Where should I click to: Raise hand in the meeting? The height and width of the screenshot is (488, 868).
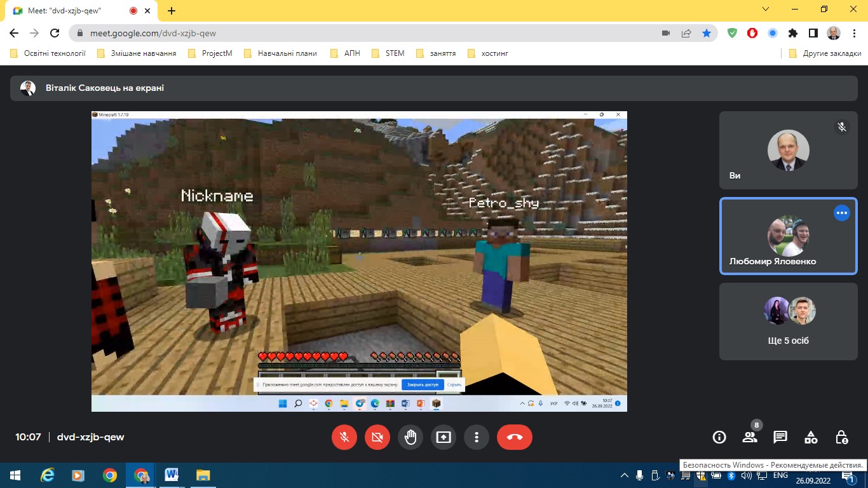tap(410, 437)
